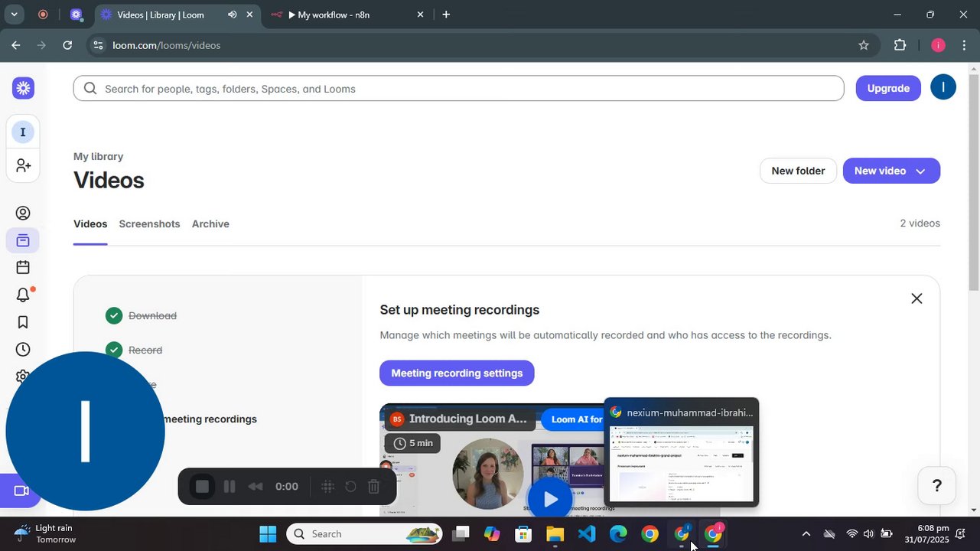Go back in browser history
The image size is (980, 551).
click(x=15, y=45)
